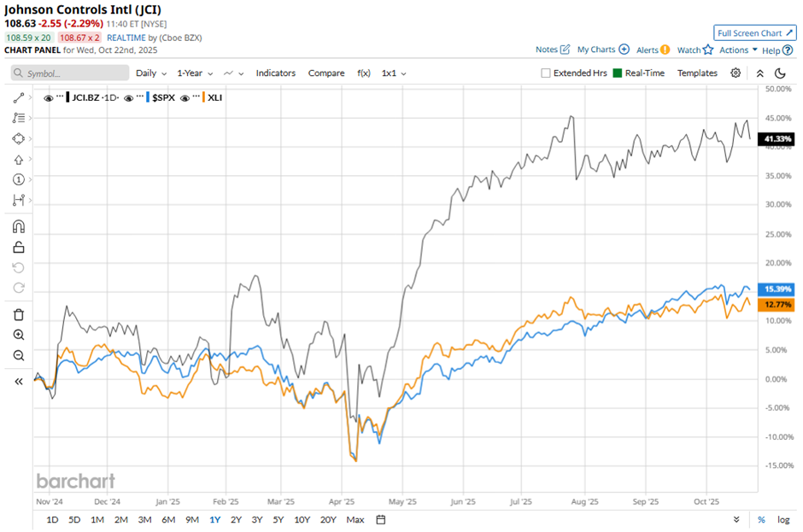The width and height of the screenshot is (803, 532).
Task: Open full screen chart arrow icon
Action: 789,32
